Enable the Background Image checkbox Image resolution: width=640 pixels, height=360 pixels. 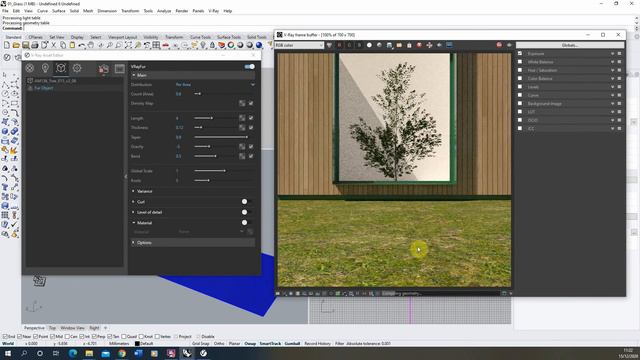click(520, 103)
